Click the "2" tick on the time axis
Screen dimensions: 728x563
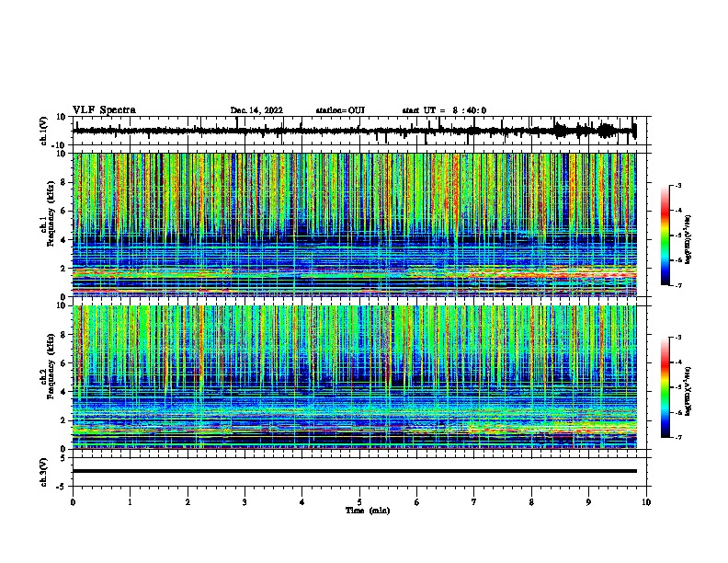pyautogui.click(x=188, y=502)
